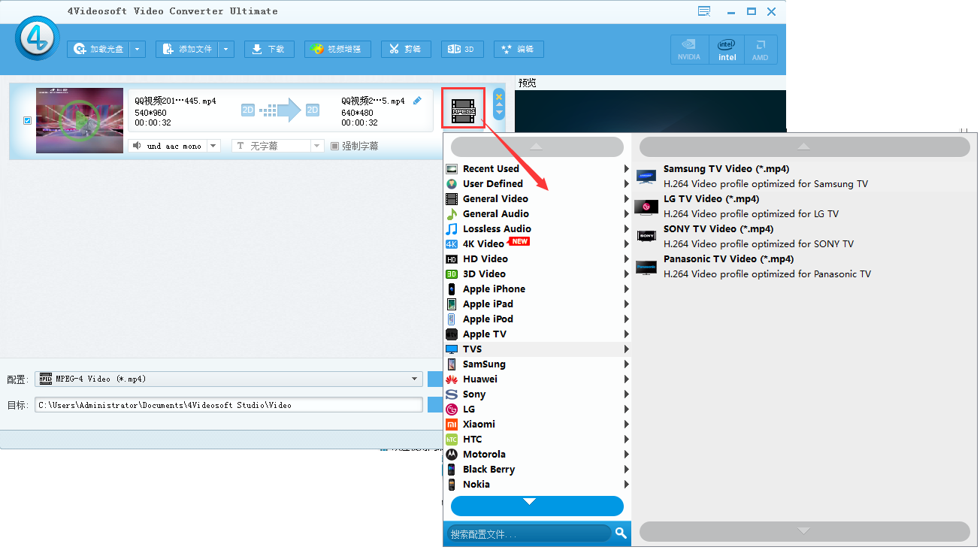The width and height of the screenshot is (980, 550).
Task: Open the 配置 MPEG-4 Video profile dropdown
Action: coord(229,379)
